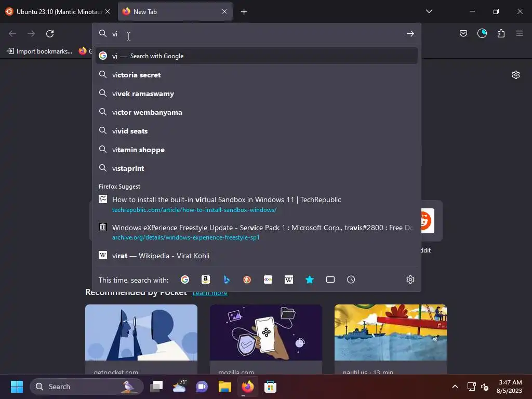Screen dimensions: 532x399
Task: Pick the eBay search engine icon
Action: click(268, 280)
